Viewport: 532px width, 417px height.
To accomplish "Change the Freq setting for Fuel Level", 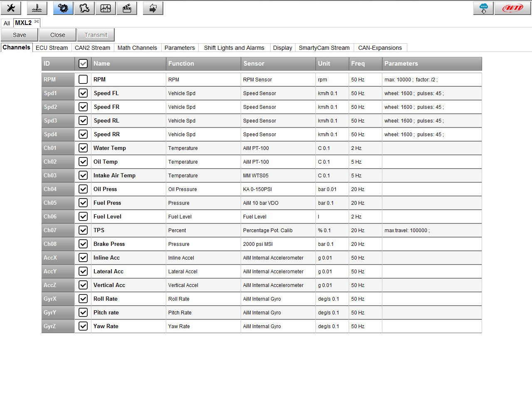I will coord(365,216).
